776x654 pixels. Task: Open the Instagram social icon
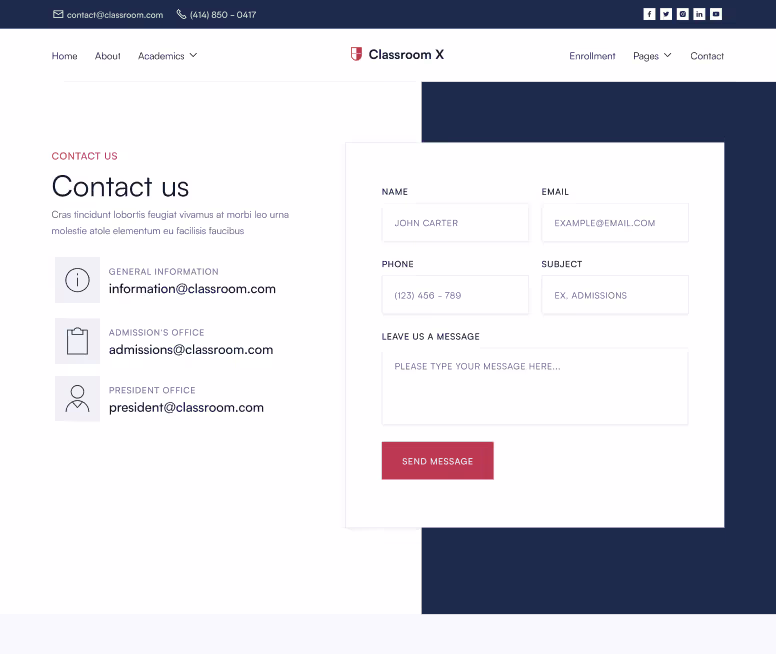[682, 14]
